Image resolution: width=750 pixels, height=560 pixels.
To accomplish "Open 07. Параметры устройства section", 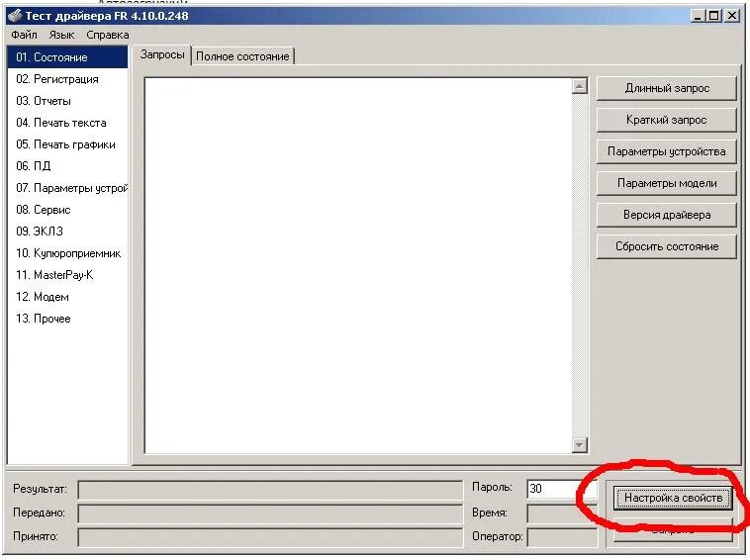I will coord(68,188).
